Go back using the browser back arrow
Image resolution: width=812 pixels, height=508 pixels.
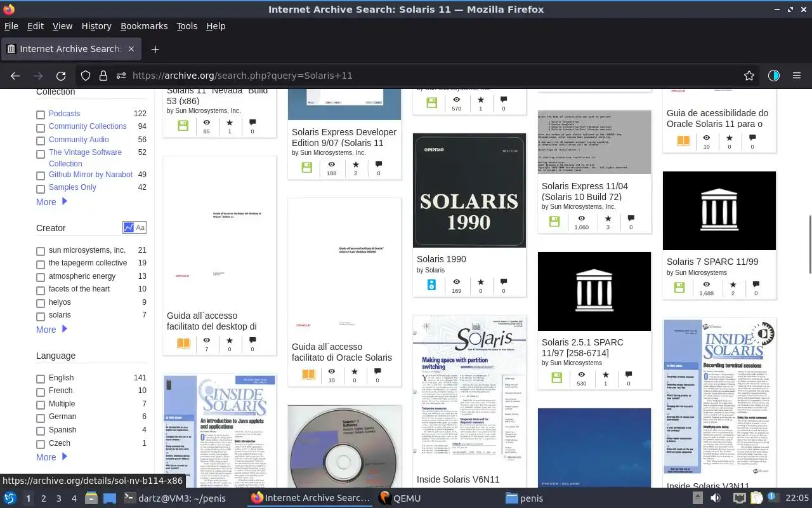coord(15,76)
